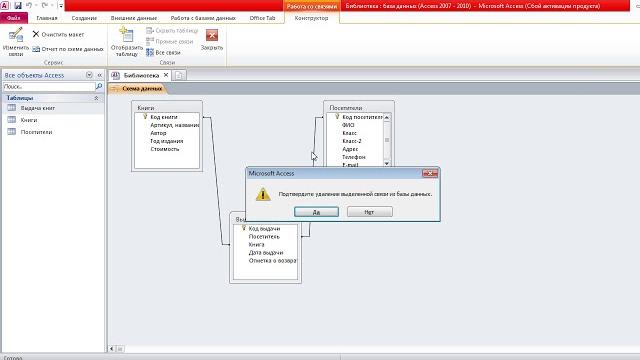Image resolution: width=640 pixels, height=360 pixels.
Task: Cancel deletion with the Нет button
Action: pyautogui.click(x=369, y=212)
